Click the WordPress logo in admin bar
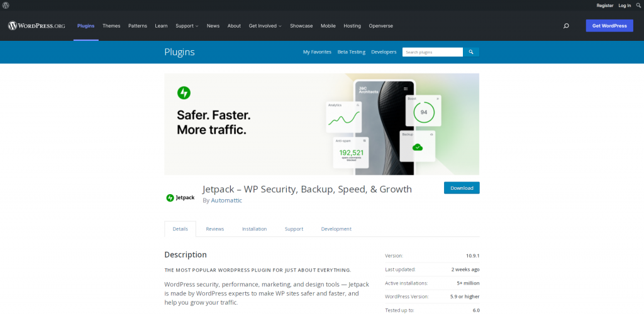Viewport: 644px width, 316px height. 6,5
